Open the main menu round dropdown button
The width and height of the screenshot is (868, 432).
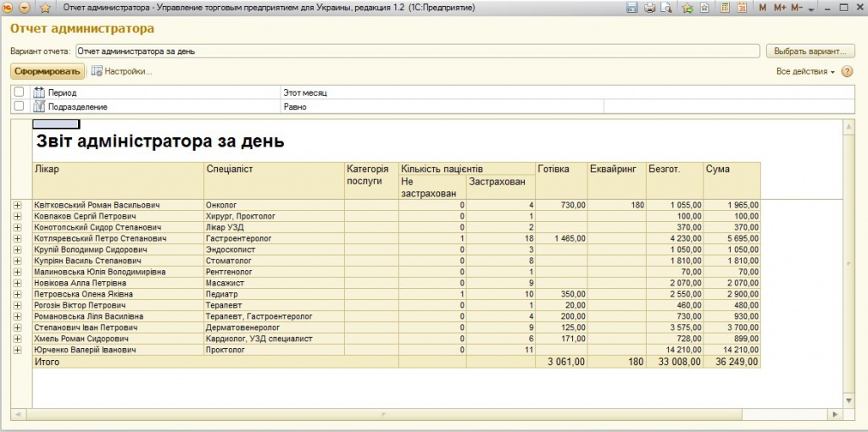coord(25,8)
